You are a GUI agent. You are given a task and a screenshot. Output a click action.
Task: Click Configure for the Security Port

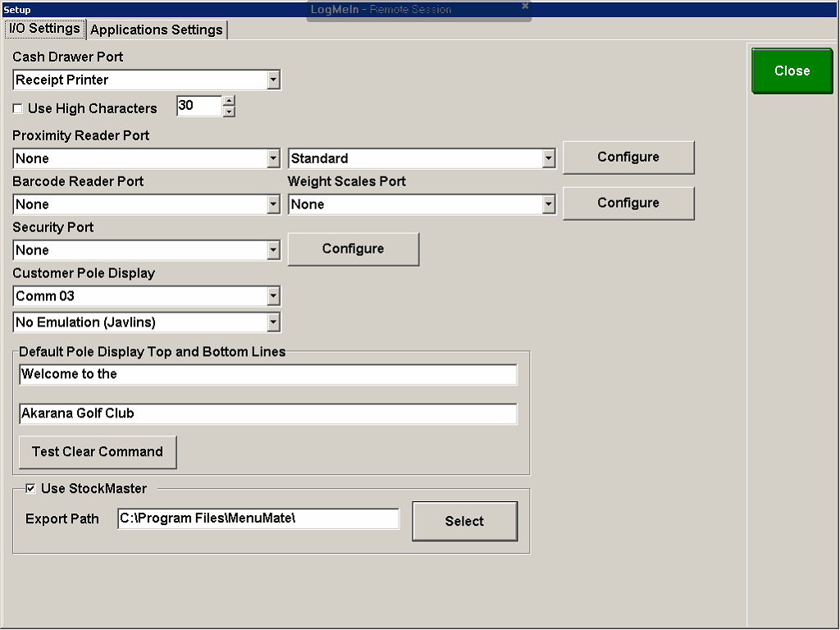click(353, 249)
